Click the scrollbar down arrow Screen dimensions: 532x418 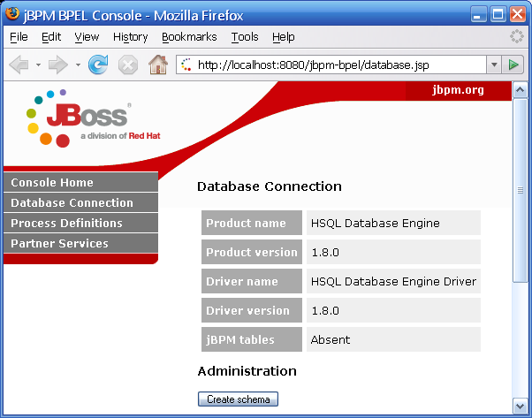pyautogui.click(x=521, y=406)
